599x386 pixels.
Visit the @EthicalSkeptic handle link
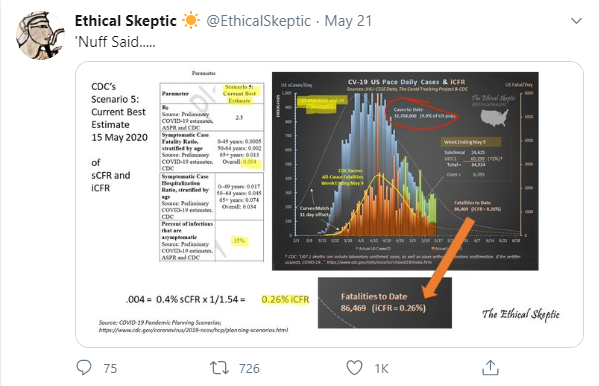[x=259, y=21]
